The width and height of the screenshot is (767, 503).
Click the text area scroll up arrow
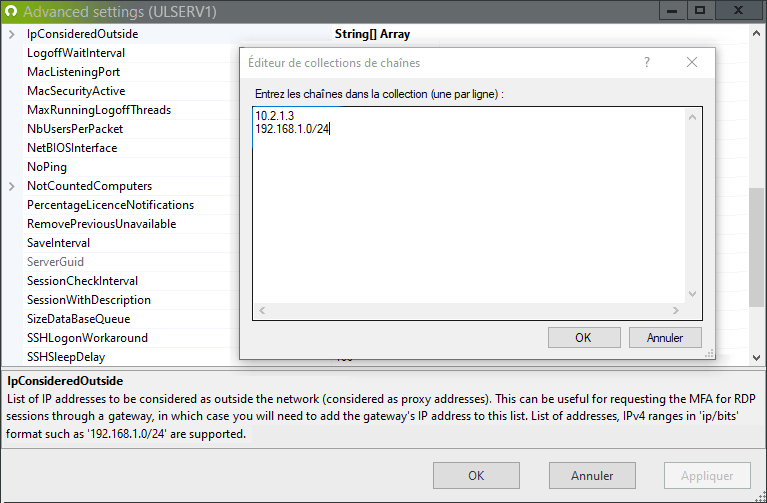tap(692, 117)
